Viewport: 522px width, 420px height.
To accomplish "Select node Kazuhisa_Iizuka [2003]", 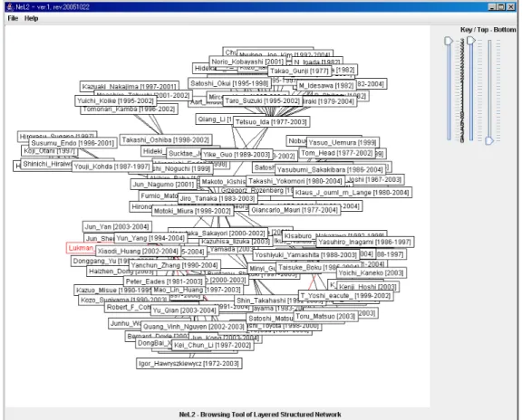I will (x=236, y=241).
